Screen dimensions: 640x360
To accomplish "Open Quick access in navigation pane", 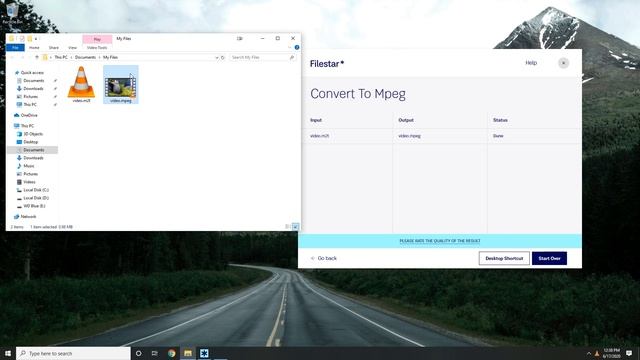I will point(32,73).
